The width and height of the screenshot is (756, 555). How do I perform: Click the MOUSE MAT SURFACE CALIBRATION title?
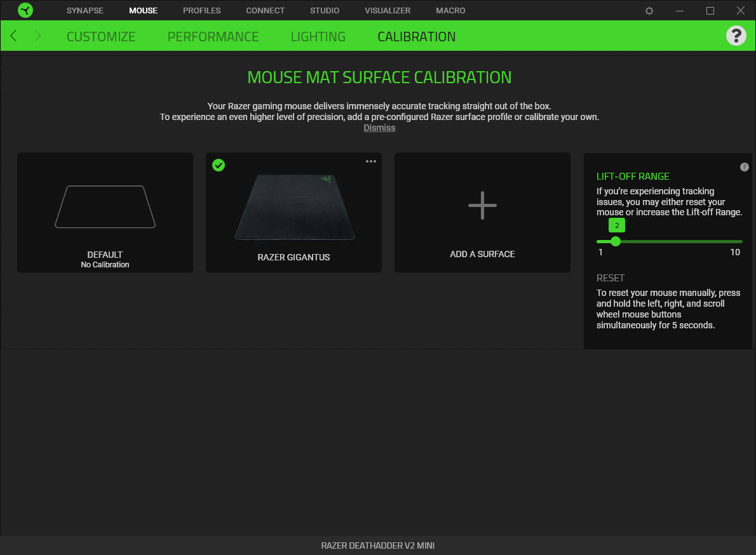pos(379,77)
